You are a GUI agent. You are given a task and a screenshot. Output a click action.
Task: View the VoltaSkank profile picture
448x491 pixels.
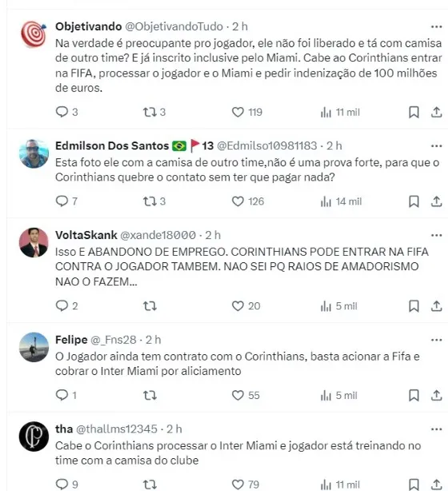pos(34,242)
